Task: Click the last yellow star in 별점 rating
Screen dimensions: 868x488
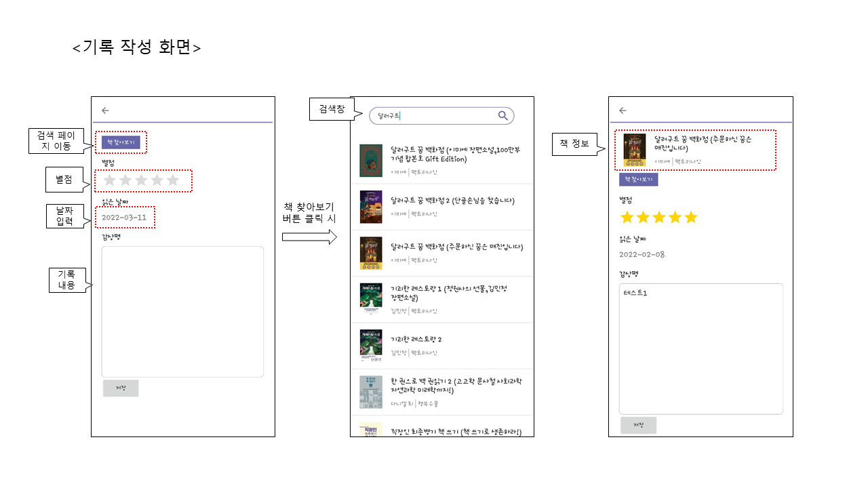Action: [690, 218]
